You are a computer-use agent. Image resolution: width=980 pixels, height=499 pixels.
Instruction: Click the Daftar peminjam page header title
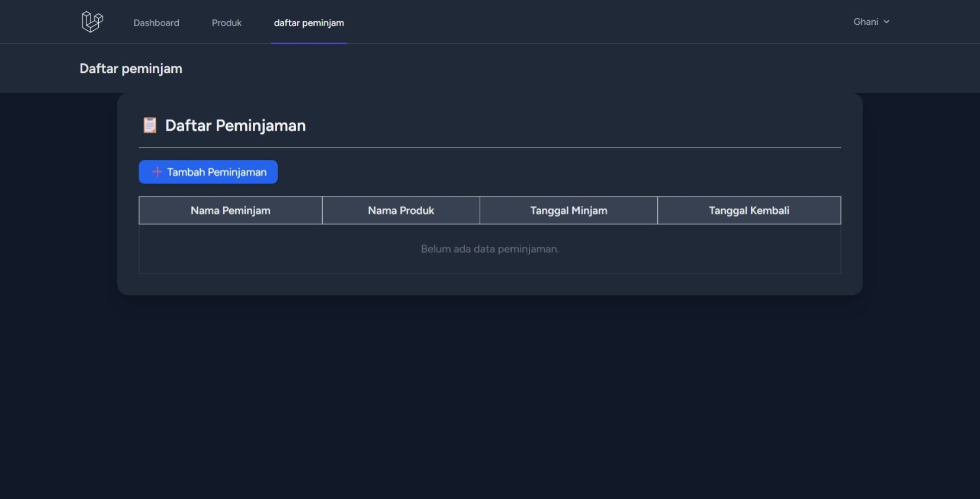(x=131, y=69)
